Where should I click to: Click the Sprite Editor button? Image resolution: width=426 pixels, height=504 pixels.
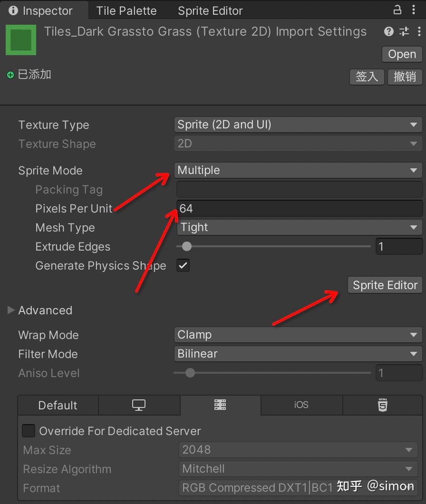[x=385, y=285]
